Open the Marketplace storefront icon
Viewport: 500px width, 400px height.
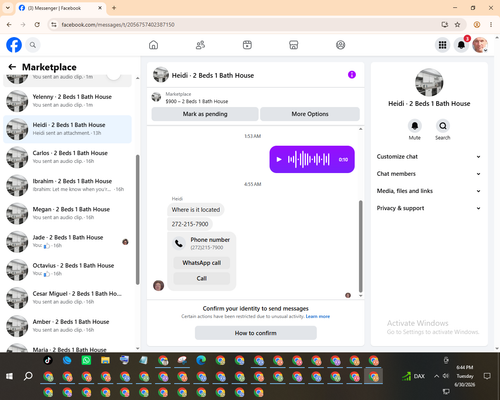294,45
